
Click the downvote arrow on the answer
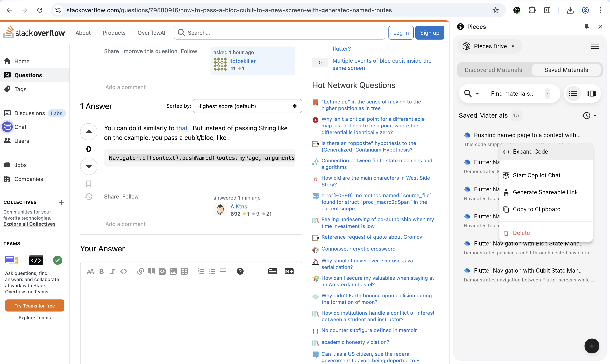click(x=89, y=166)
